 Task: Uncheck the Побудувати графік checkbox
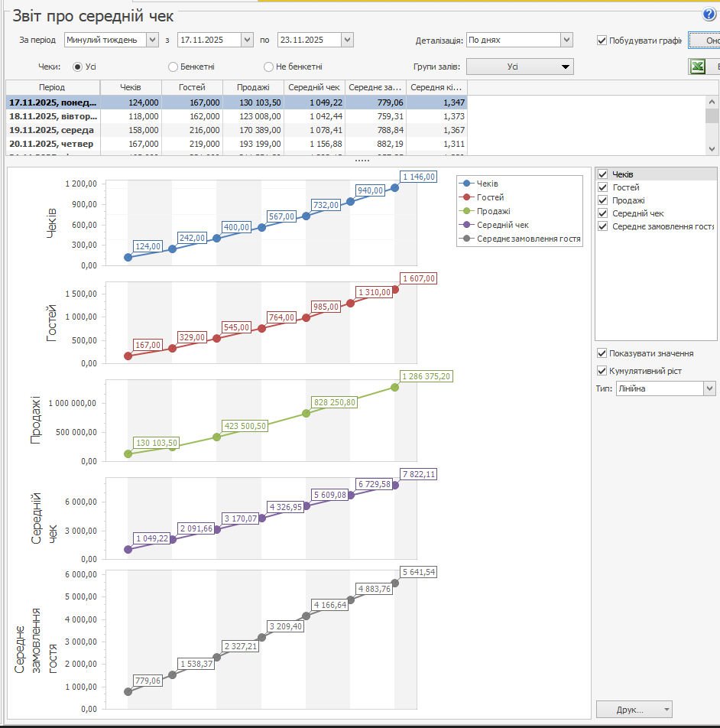pyautogui.click(x=602, y=41)
